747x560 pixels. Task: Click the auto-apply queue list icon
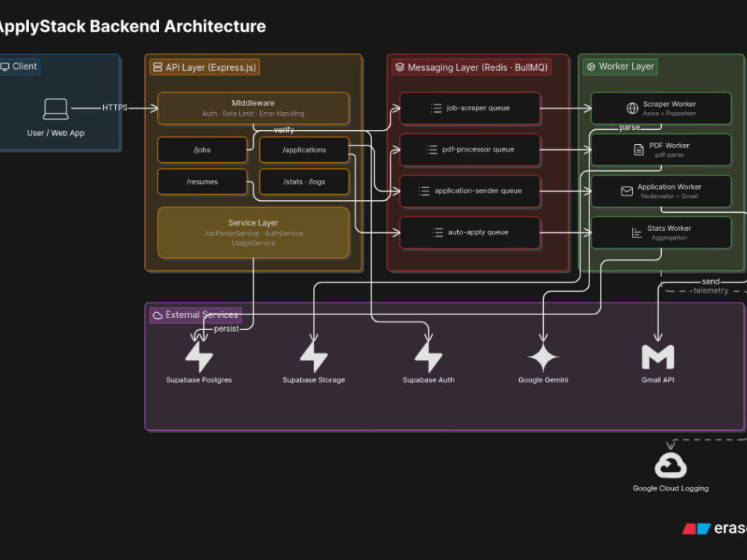coord(437,233)
